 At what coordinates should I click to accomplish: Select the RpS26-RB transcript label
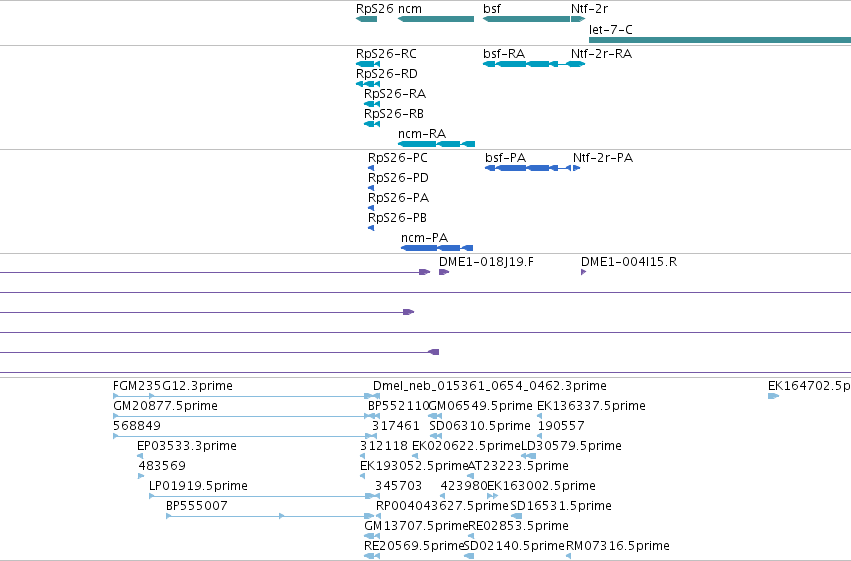[x=393, y=114]
